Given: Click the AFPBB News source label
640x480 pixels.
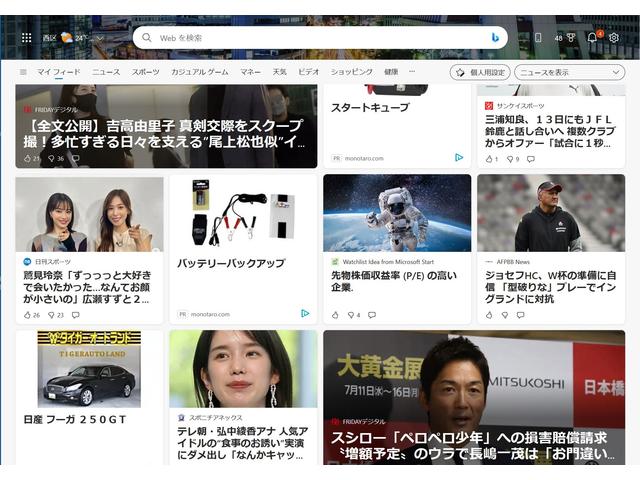Looking at the screenshot, I should [513, 262].
